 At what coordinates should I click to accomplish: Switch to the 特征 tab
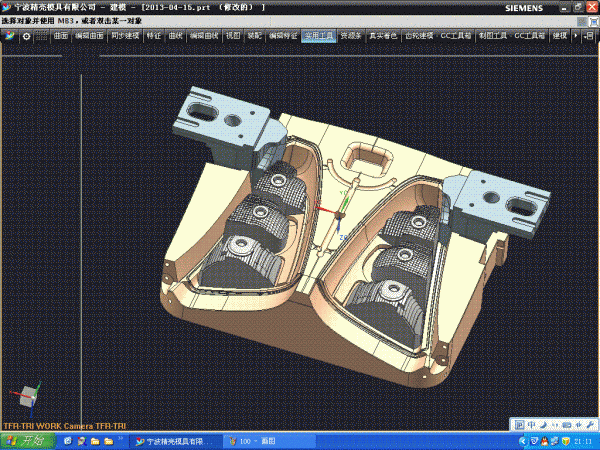pyautogui.click(x=154, y=36)
